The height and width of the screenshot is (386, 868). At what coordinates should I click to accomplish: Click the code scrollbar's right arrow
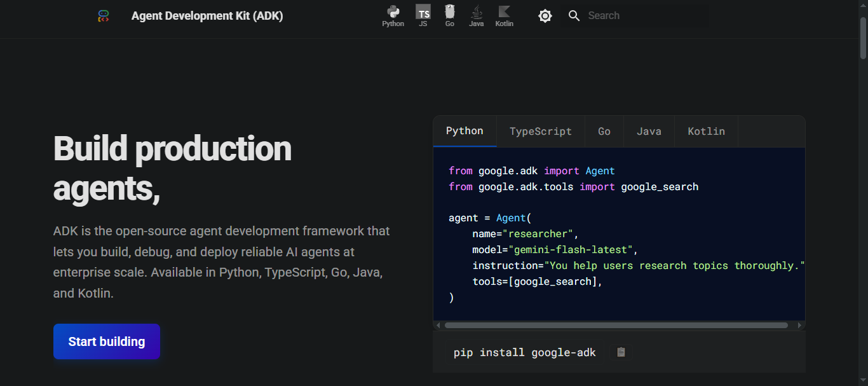coord(799,326)
